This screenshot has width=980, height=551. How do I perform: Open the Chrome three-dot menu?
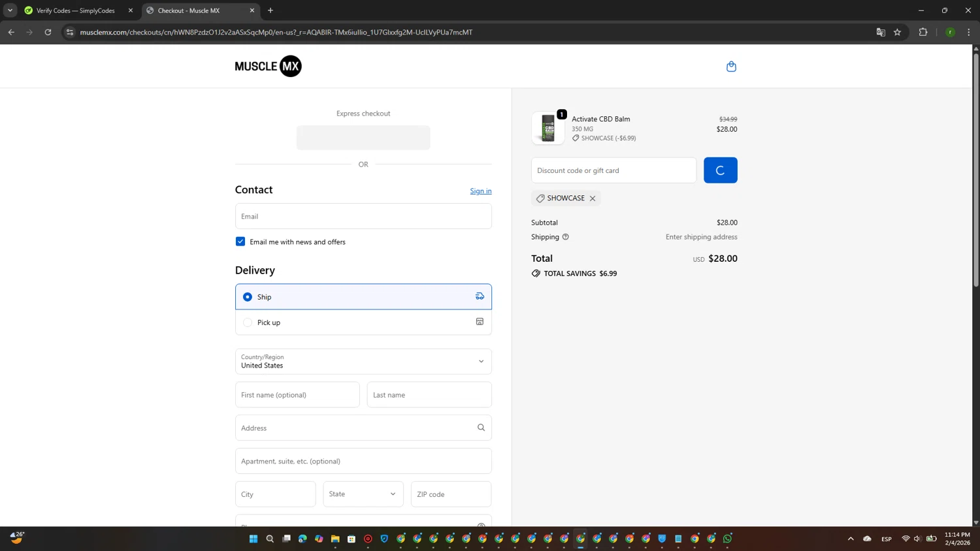(969, 32)
